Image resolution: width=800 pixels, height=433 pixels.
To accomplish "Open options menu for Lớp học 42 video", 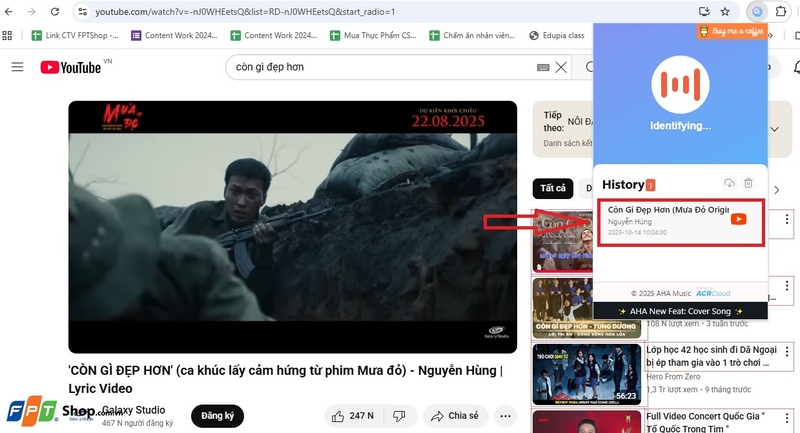I will coord(787,351).
